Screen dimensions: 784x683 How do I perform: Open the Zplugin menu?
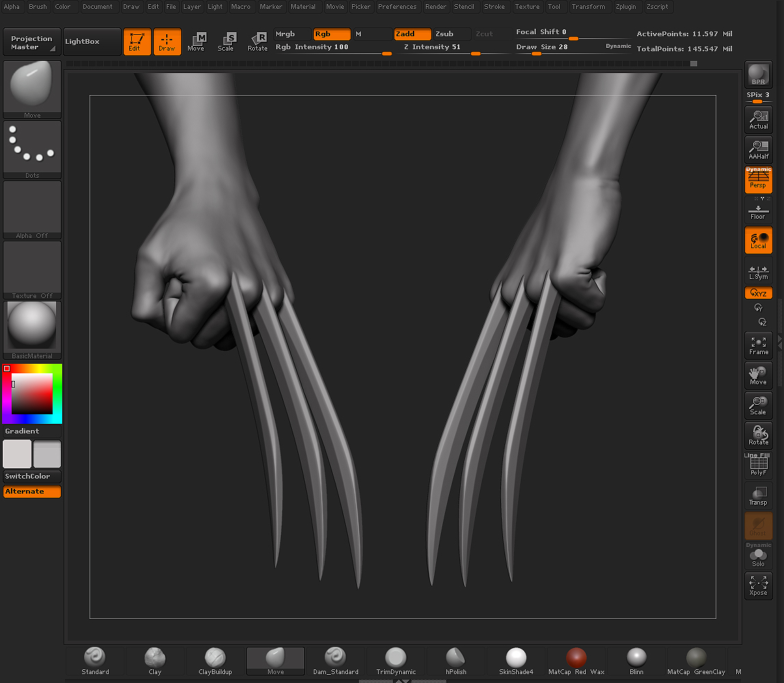[x=626, y=7]
